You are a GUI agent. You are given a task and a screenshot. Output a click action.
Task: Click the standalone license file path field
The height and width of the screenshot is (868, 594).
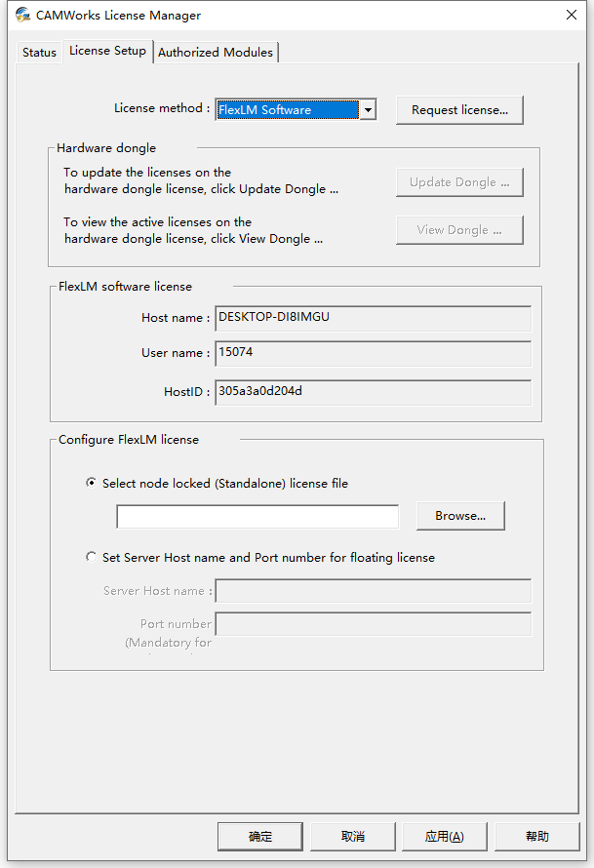click(x=257, y=517)
